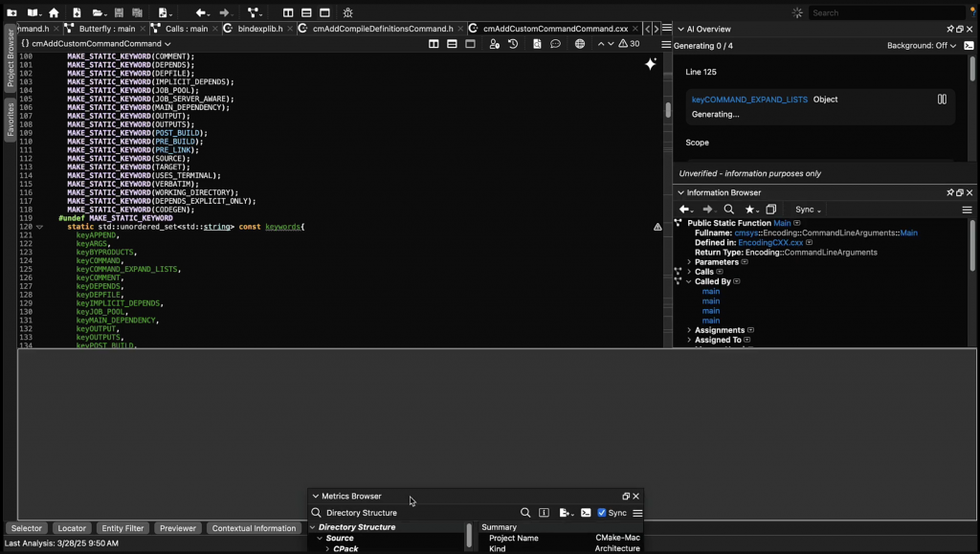This screenshot has height=554, width=980.
Task: Split the main window layout horizontally
Action: [x=306, y=12]
